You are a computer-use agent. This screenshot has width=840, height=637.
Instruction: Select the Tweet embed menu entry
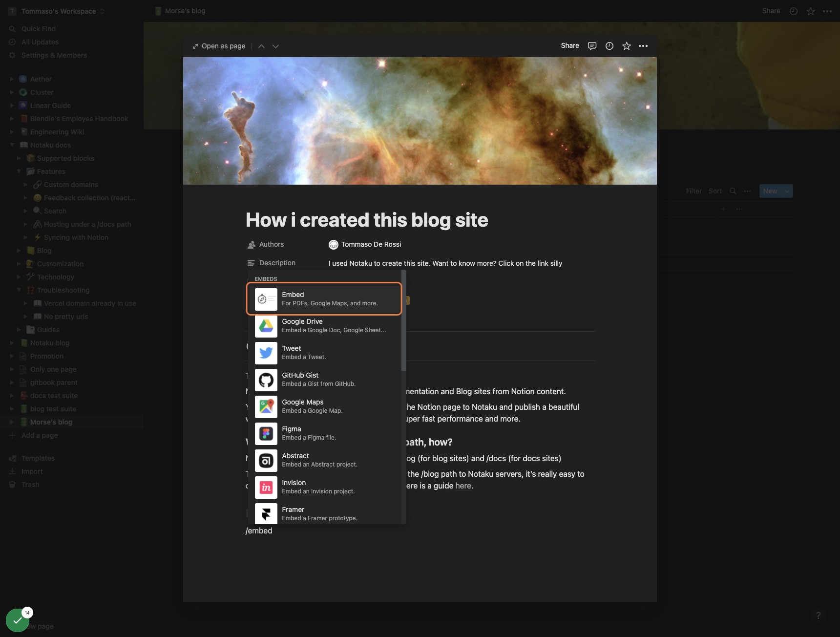tap(325, 353)
